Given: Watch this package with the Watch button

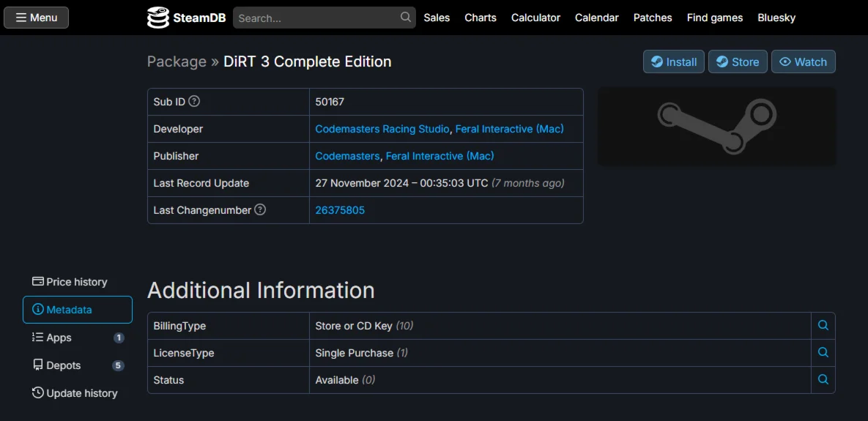Looking at the screenshot, I should [x=804, y=62].
